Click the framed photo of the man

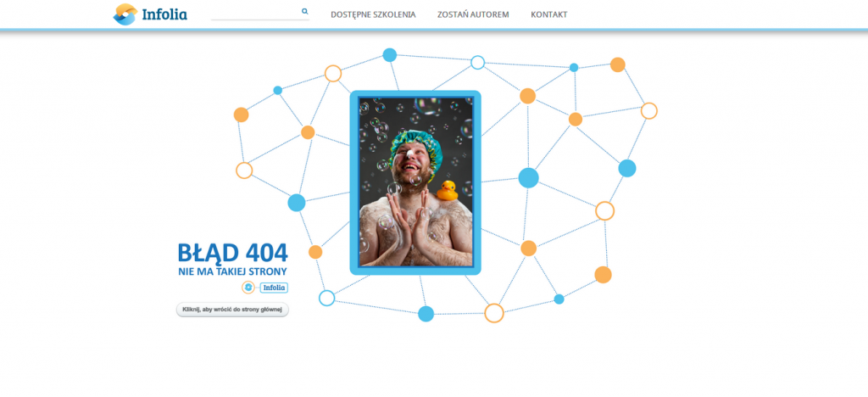(415, 182)
